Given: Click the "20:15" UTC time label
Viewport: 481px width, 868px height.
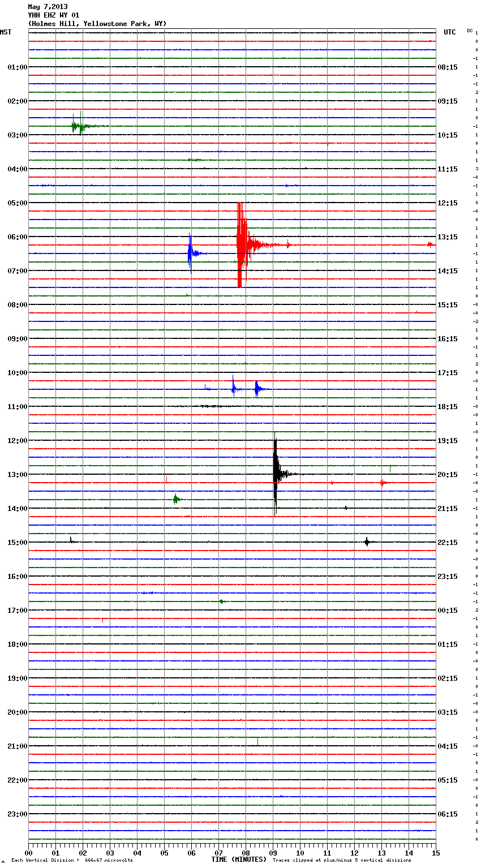Looking at the screenshot, I should pos(448,474).
